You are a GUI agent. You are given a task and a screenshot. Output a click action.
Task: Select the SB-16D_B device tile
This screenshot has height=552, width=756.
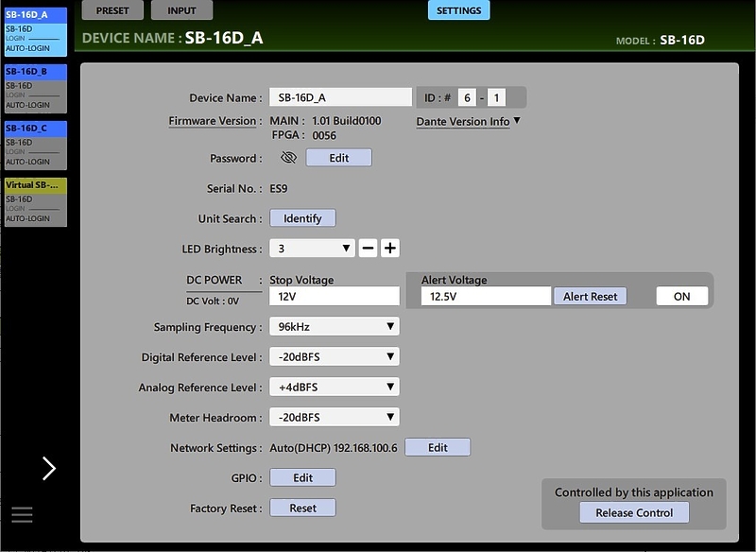pyautogui.click(x=35, y=88)
